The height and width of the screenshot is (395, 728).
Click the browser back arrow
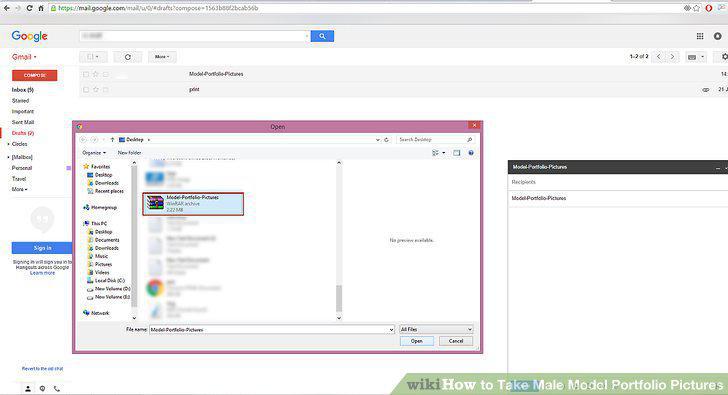pyautogui.click(x=6, y=8)
